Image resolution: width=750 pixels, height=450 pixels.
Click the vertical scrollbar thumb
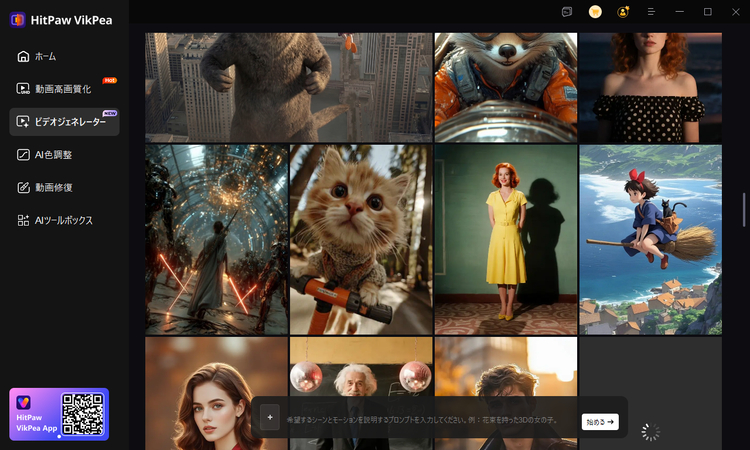(x=744, y=209)
